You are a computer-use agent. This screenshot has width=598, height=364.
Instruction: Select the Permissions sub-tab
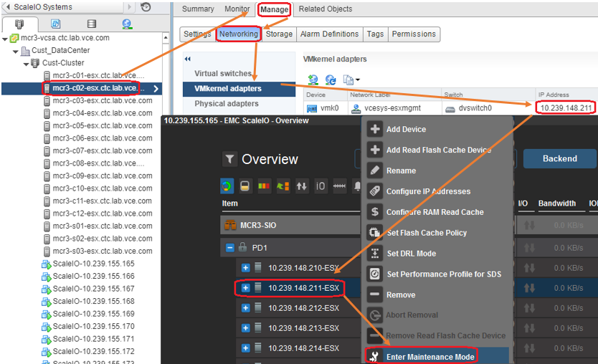414,34
